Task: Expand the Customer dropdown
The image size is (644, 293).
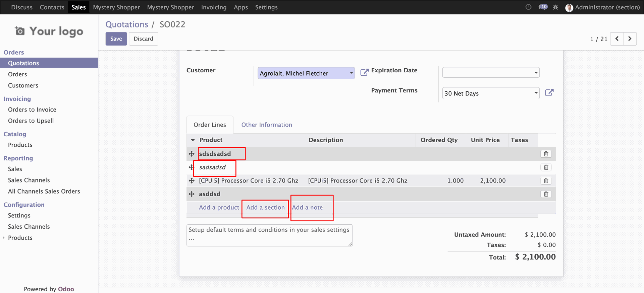Action: (x=351, y=73)
